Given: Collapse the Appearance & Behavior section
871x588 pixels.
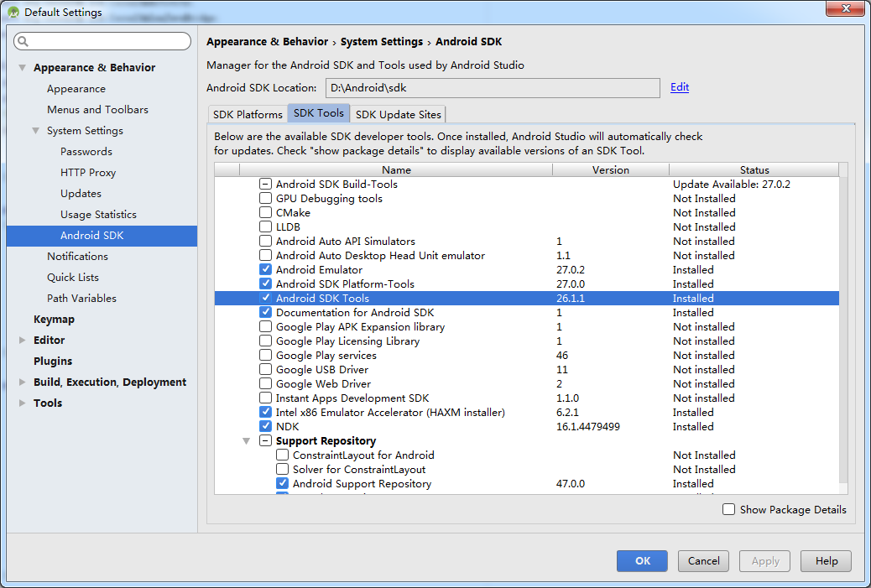Looking at the screenshot, I should coord(22,68).
